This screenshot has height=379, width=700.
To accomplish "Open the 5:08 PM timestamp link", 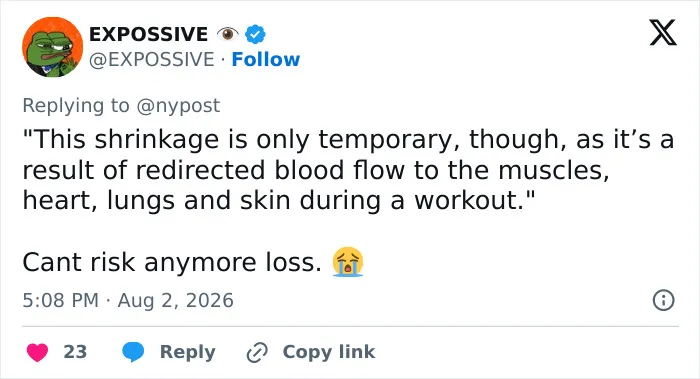I will 60,300.
